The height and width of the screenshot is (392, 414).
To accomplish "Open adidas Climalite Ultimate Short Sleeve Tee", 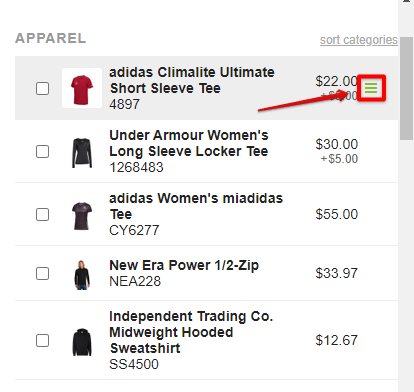I will tap(192, 80).
